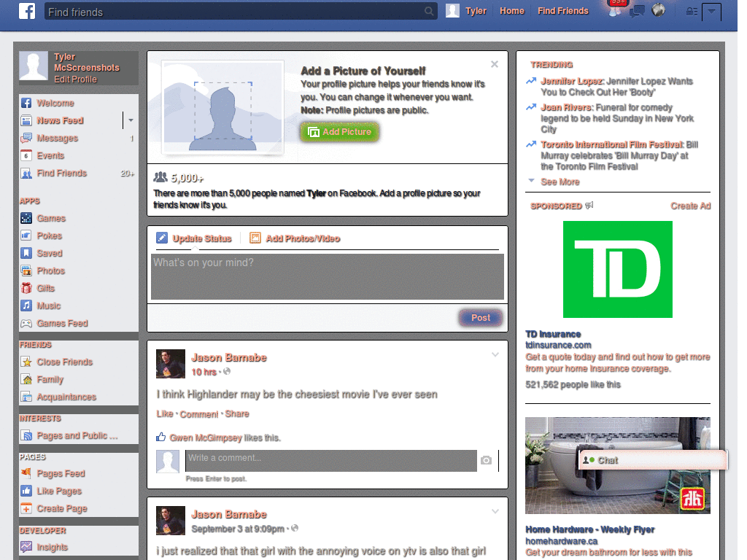This screenshot has width=747, height=560.
Task: Click the tdinsurance.com link
Action: tap(558, 345)
